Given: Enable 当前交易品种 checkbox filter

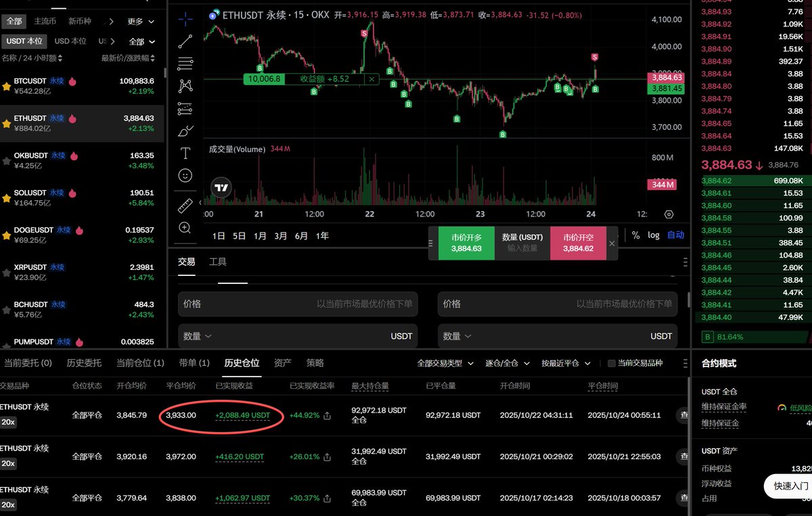Looking at the screenshot, I should pyautogui.click(x=612, y=363).
